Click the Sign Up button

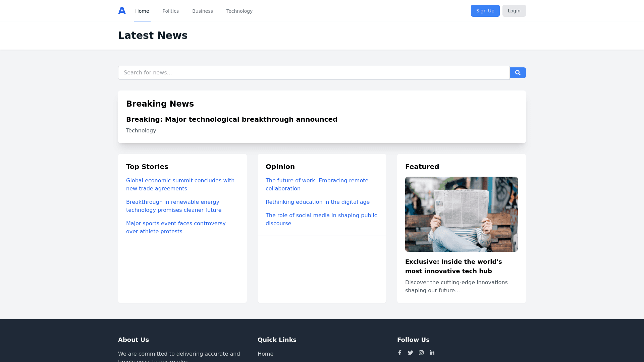pos(485,11)
